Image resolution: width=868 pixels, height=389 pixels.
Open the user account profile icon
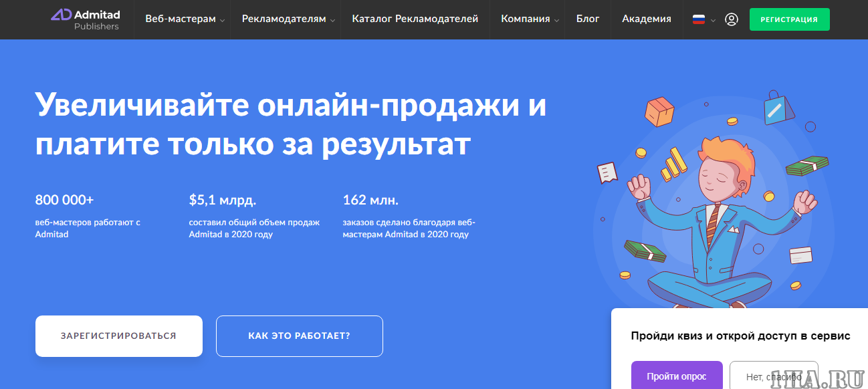(731, 19)
